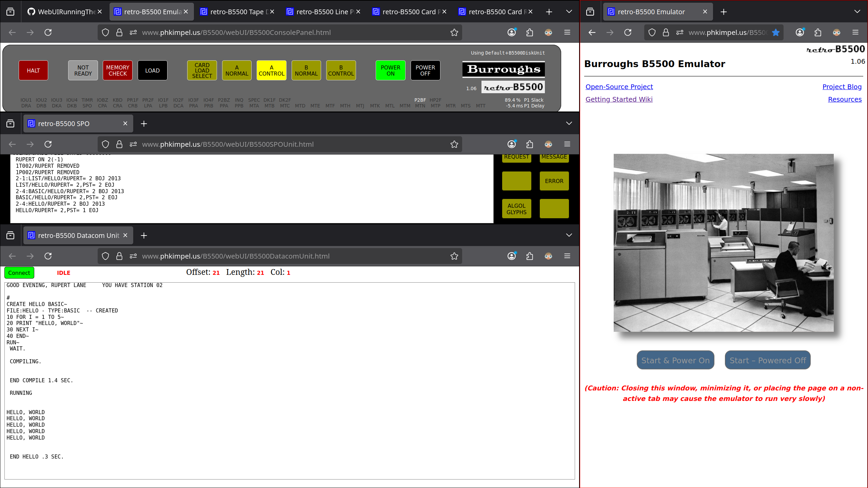Click the B CONTROL indicator

[341, 70]
